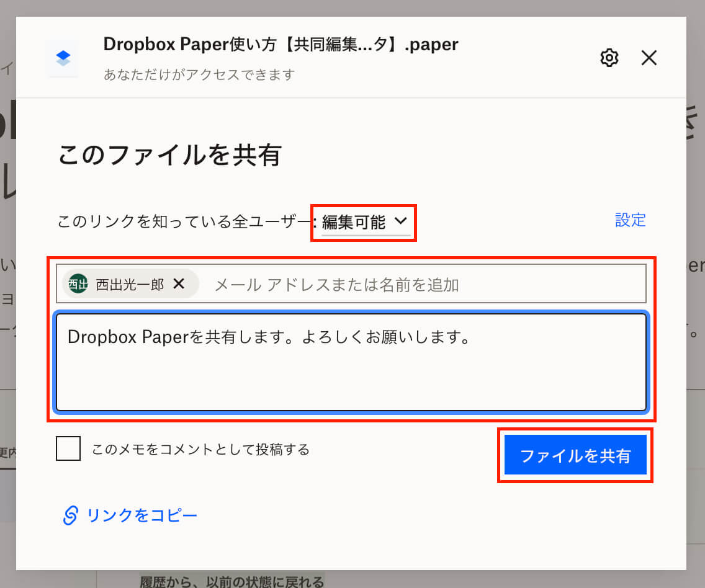The height and width of the screenshot is (588, 705).
Task: Click the 西出 avatar badge
Action: pyautogui.click(x=78, y=284)
